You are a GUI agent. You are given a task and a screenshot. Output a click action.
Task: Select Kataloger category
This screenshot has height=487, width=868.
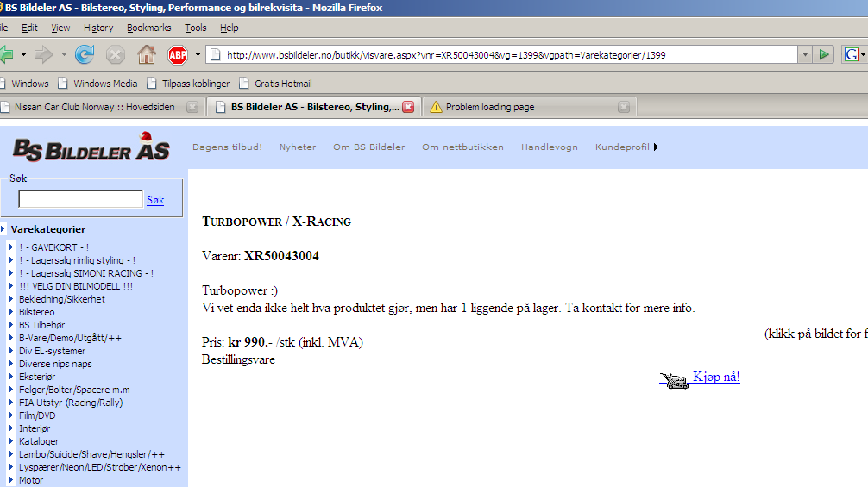[39, 441]
